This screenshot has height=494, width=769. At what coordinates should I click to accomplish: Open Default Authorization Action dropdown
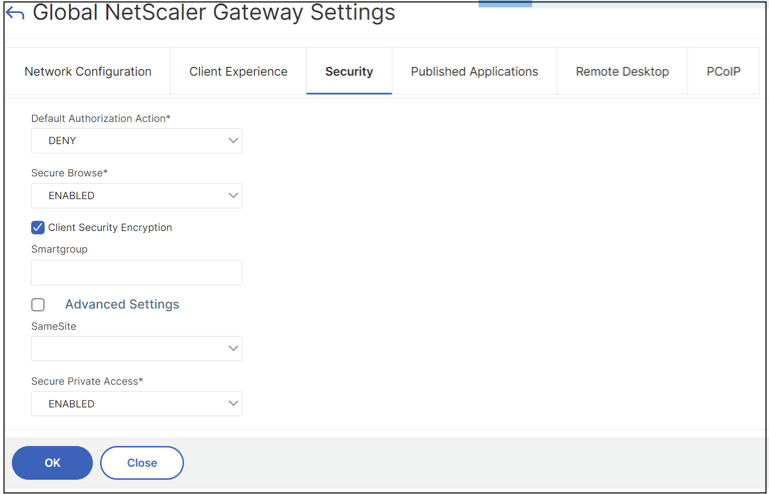point(136,141)
